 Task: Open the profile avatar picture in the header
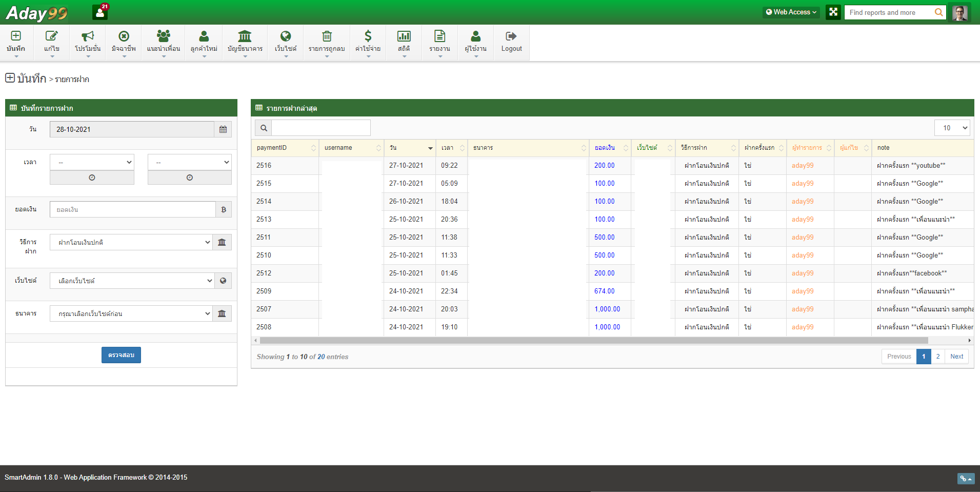click(x=960, y=12)
